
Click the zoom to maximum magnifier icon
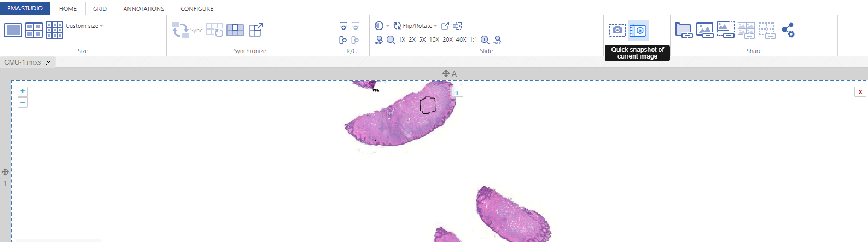click(497, 39)
